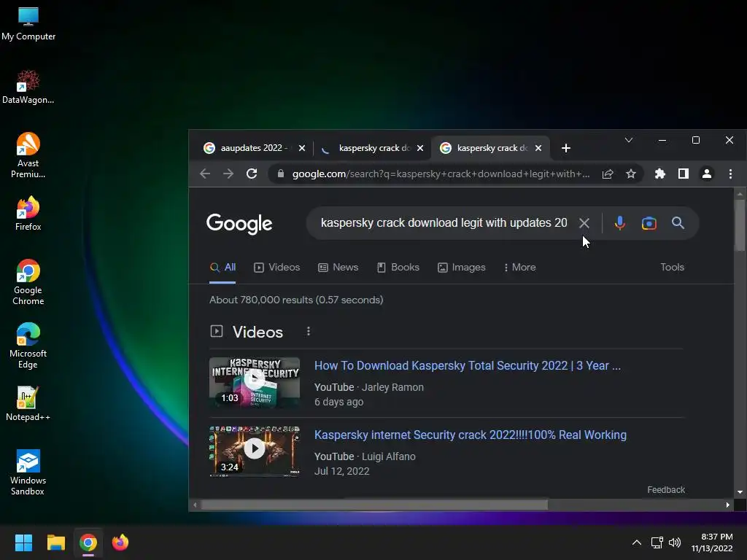Open File Explorer from taskbar
The image size is (747, 560).
[55, 542]
